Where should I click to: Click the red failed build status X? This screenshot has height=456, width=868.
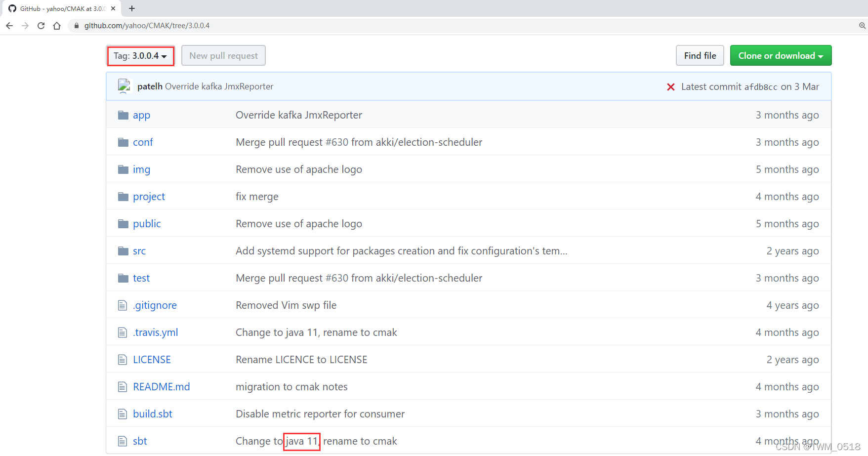[x=671, y=87]
